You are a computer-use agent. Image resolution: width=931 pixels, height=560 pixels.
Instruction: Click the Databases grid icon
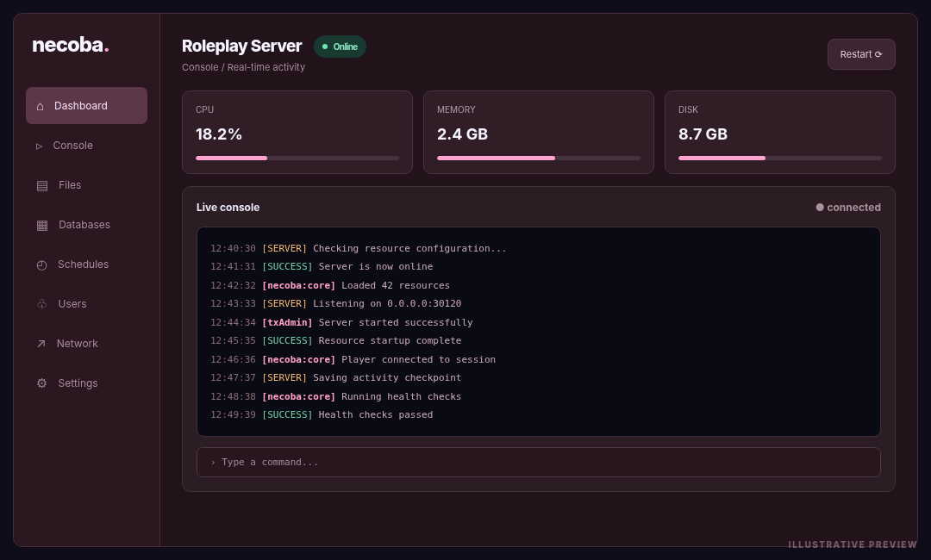pos(42,226)
